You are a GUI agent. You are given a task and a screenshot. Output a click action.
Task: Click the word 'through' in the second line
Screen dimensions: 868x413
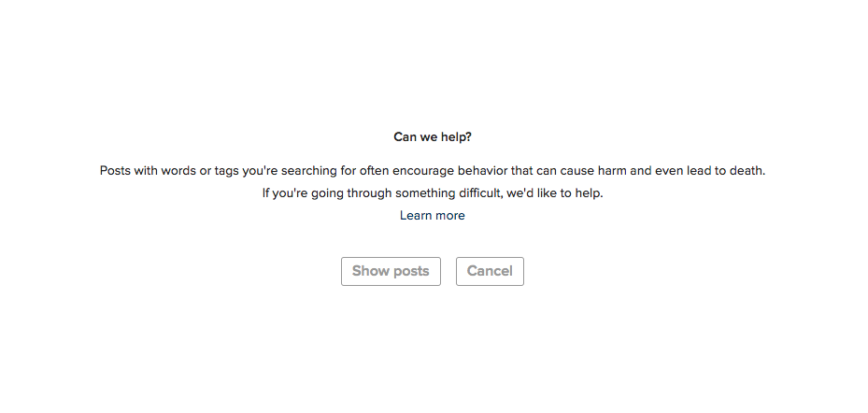tap(370, 193)
